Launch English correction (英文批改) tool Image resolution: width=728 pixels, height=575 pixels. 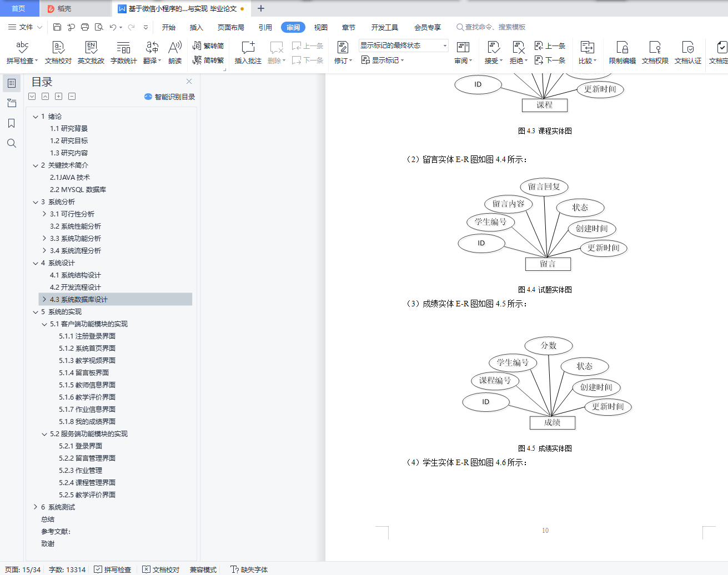pyautogui.click(x=91, y=53)
